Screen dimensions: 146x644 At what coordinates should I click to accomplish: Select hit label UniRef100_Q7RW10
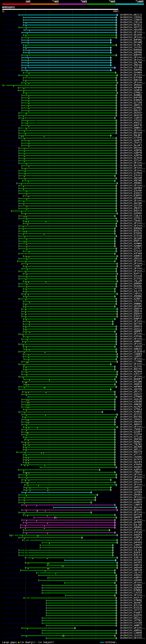(131, 93)
